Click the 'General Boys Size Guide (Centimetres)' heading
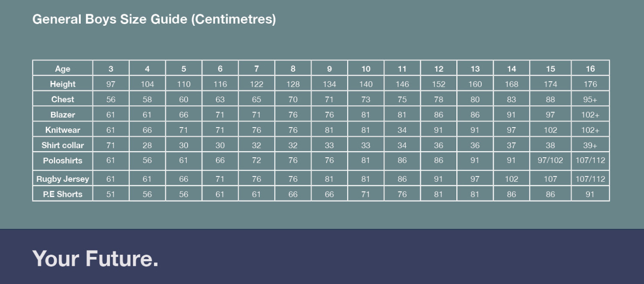This screenshot has height=284, width=644. pos(154,19)
